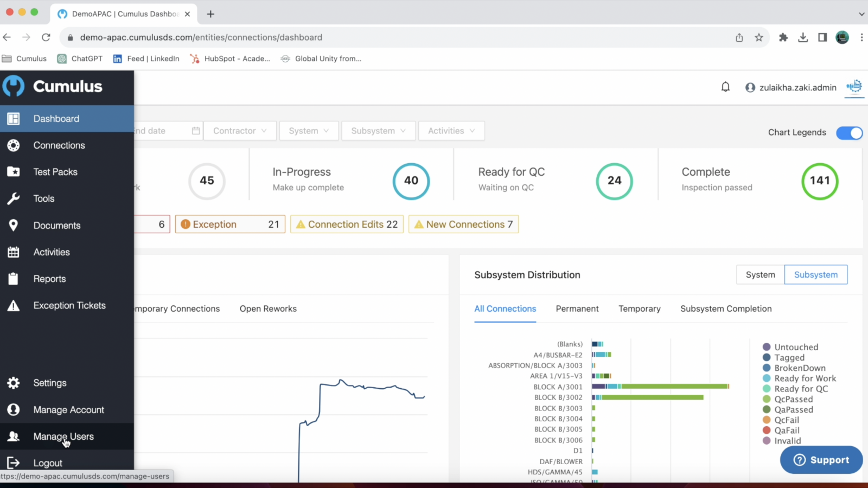Screen dimensions: 868x488
Task: Click the QcPassed legend color dot
Action: click(767, 399)
